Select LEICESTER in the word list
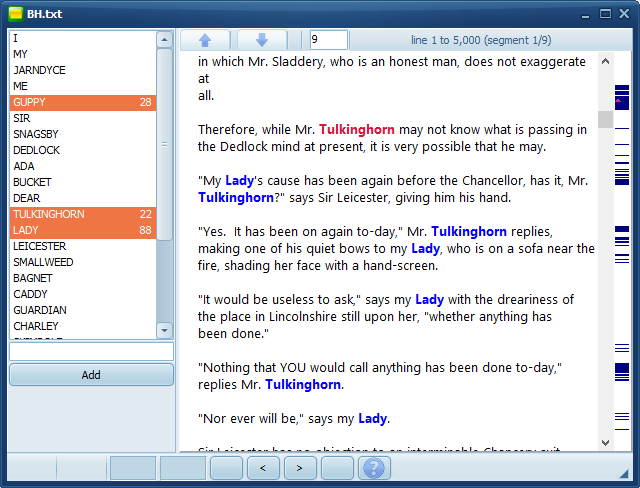The height and width of the screenshot is (488, 640). 83,246
